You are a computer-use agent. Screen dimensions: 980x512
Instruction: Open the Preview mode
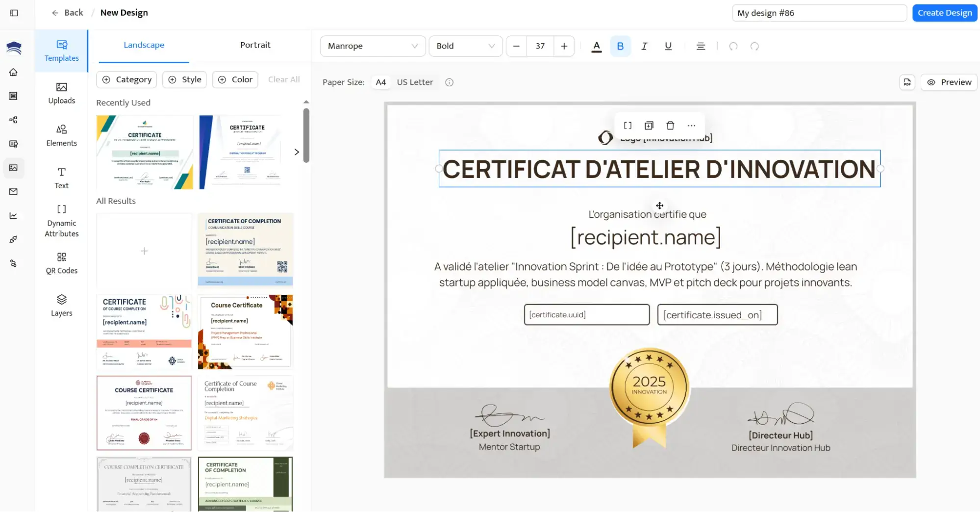coord(949,82)
